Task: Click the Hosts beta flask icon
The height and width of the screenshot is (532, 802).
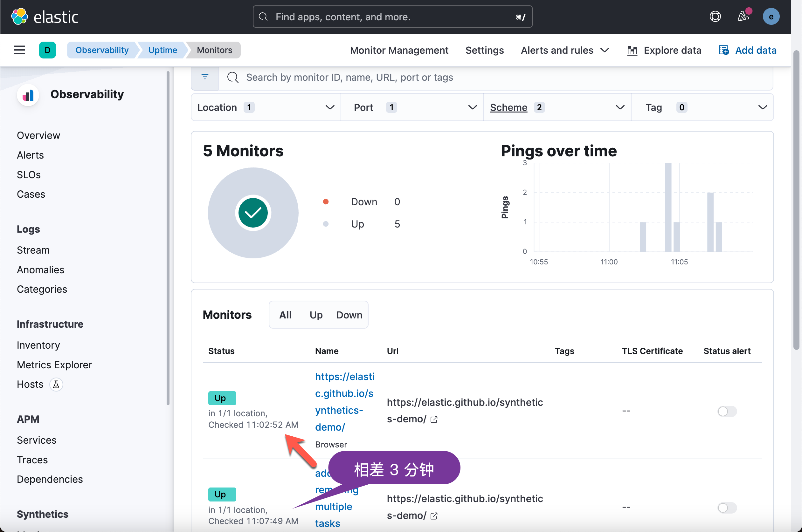Action: click(x=56, y=385)
